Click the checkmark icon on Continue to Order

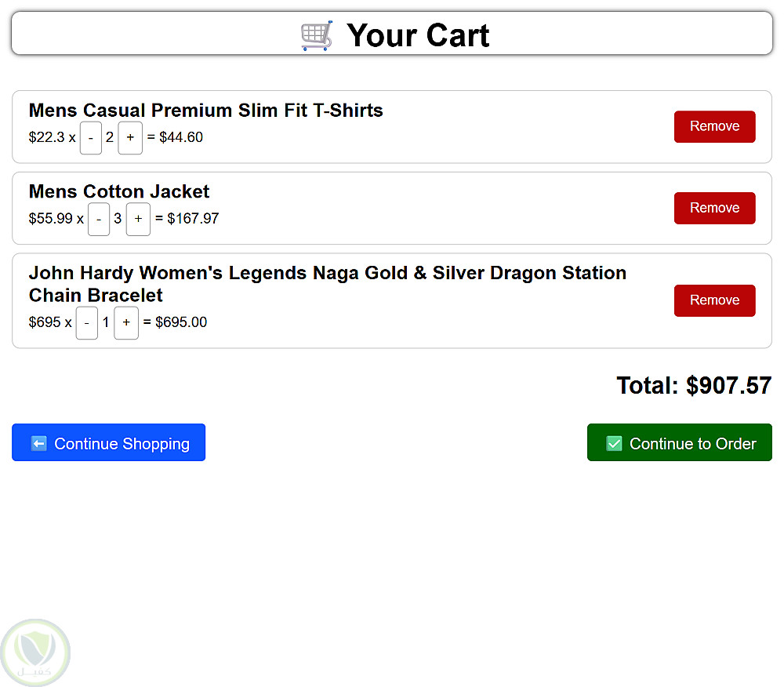pyautogui.click(x=614, y=443)
